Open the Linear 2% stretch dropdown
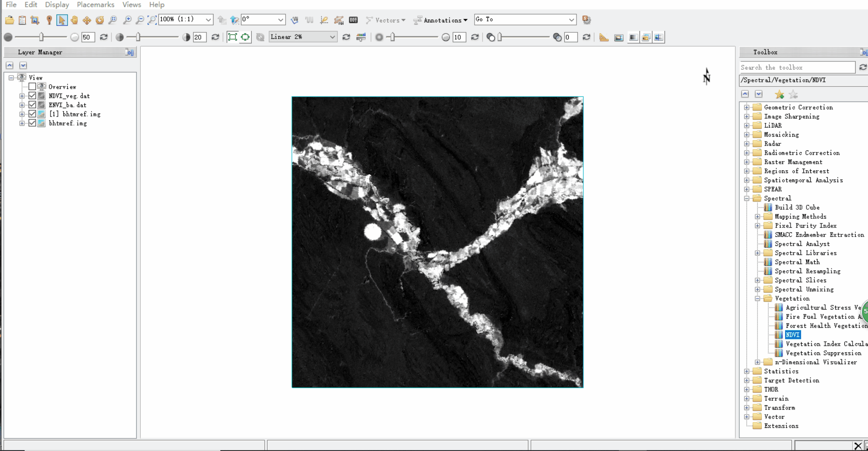 pyautogui.click(x=332, y=37)
